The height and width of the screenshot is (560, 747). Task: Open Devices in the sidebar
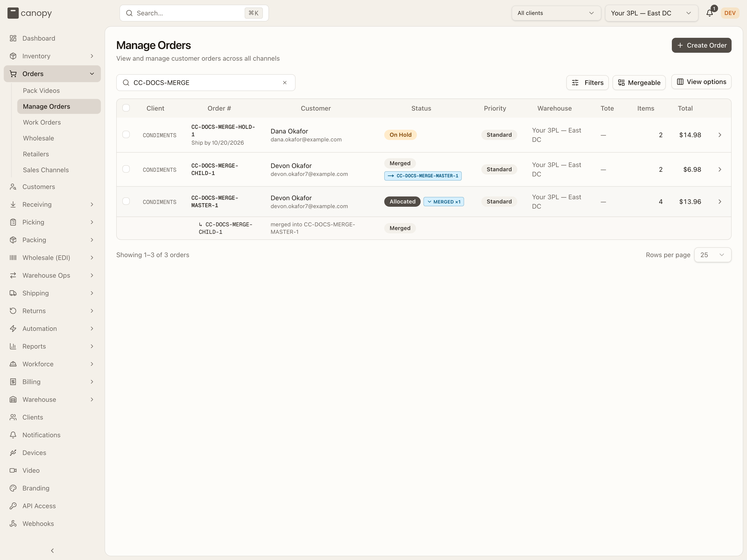pyautogui.click(x=52, y=453)
